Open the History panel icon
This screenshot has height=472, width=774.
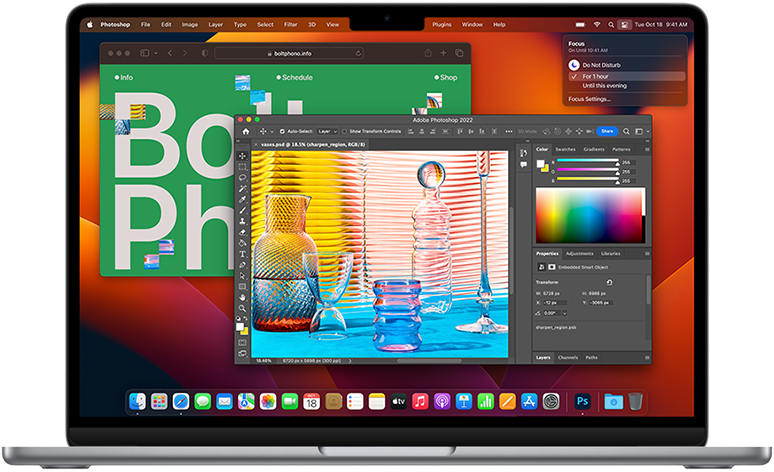click(x=523, y=153)
